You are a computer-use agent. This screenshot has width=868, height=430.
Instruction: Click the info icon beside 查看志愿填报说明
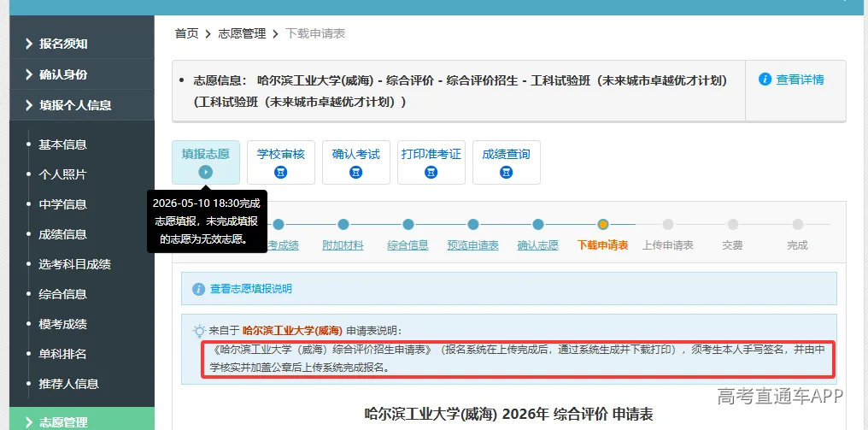[199, 289]
